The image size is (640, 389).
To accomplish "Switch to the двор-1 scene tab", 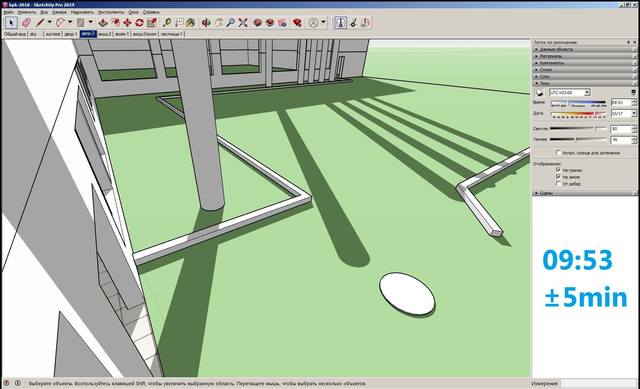I will point(71,34).
